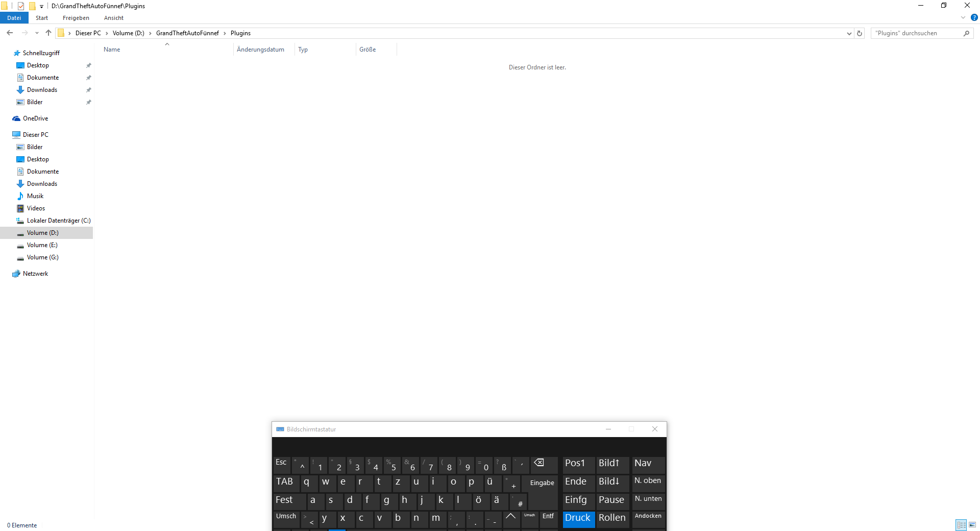Open the Start ribbon tab
The height and width of the screenshot is (531, 980).
pos(42,18)
